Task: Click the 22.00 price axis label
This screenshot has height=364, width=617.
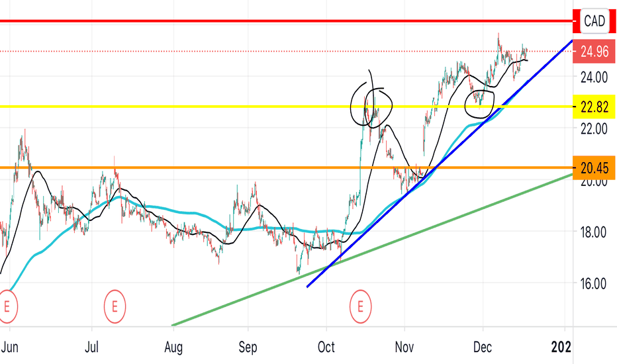Action: pos(594,128)
